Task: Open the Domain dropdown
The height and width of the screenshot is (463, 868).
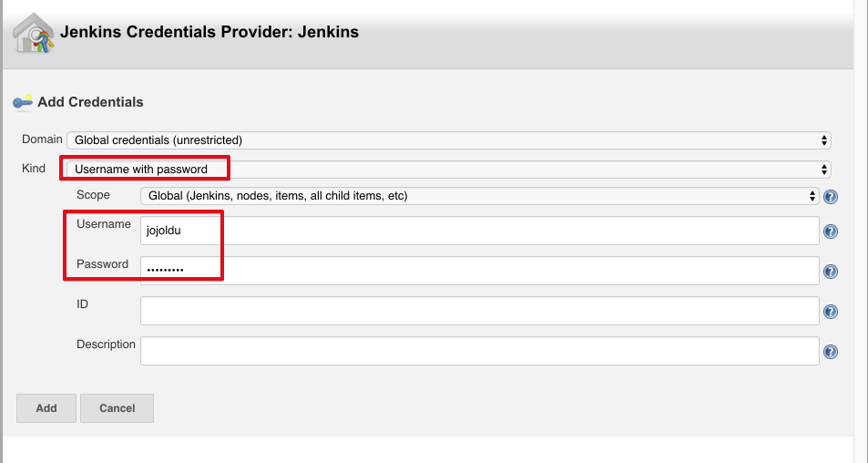Action: click(449, 140)
